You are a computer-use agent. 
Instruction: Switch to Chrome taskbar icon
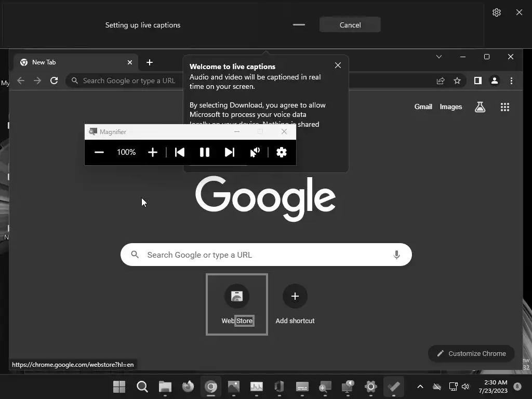(x=211, y=387)
